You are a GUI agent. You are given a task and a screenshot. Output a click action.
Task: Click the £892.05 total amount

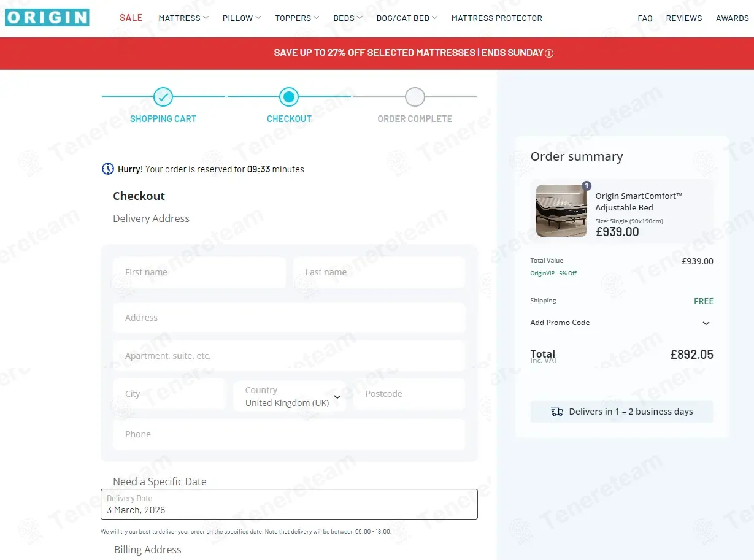(x=691, y=355)
